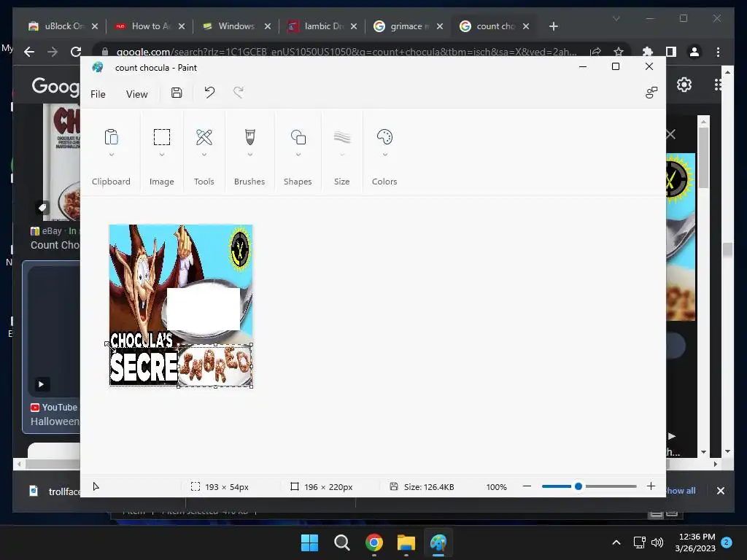Open the Windows Start menu
747x560 pixels.
pyautogui.click(x=309, y=542)
